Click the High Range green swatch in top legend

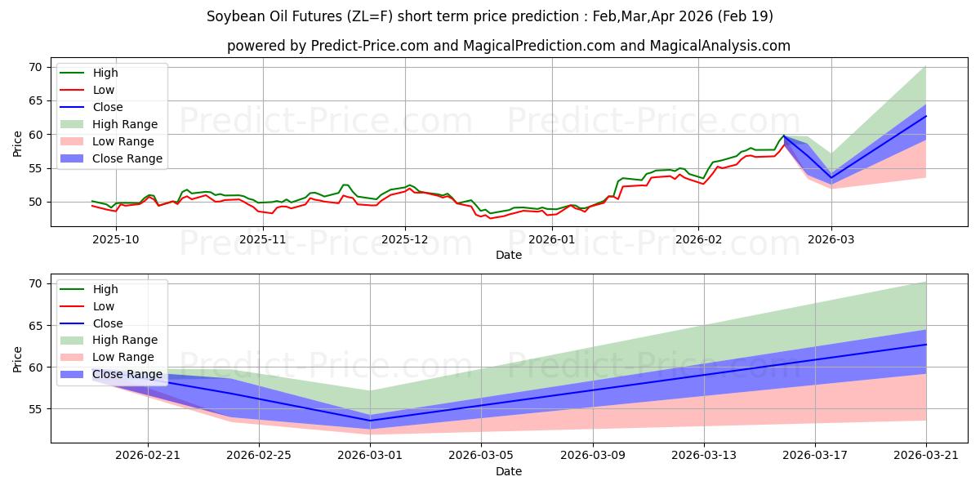73,124
